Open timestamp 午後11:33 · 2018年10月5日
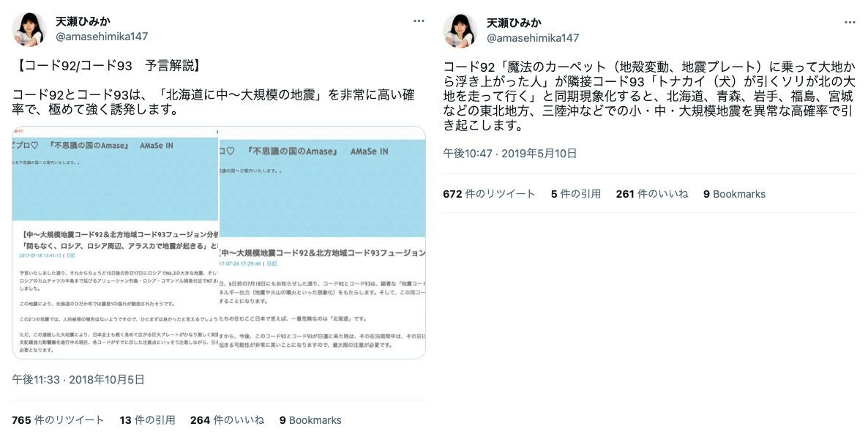This screenshot has height=437, width=868. [x=78, y=379]
